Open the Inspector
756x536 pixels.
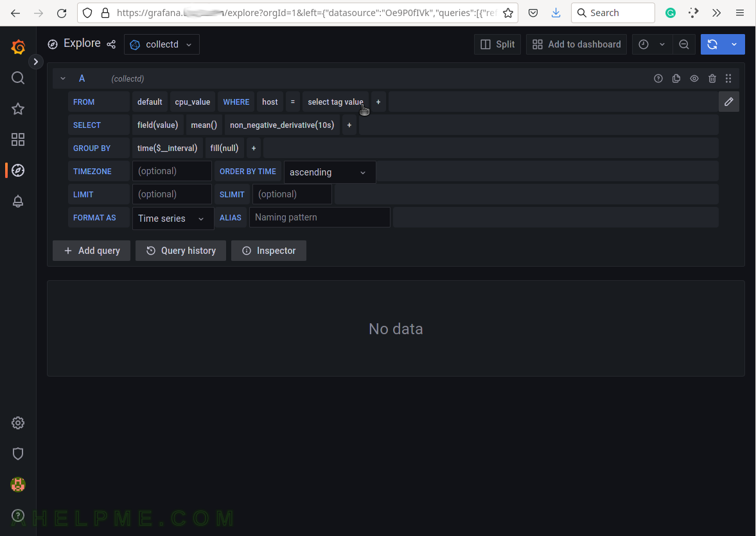pyautogui.click(x=268, y=251)
